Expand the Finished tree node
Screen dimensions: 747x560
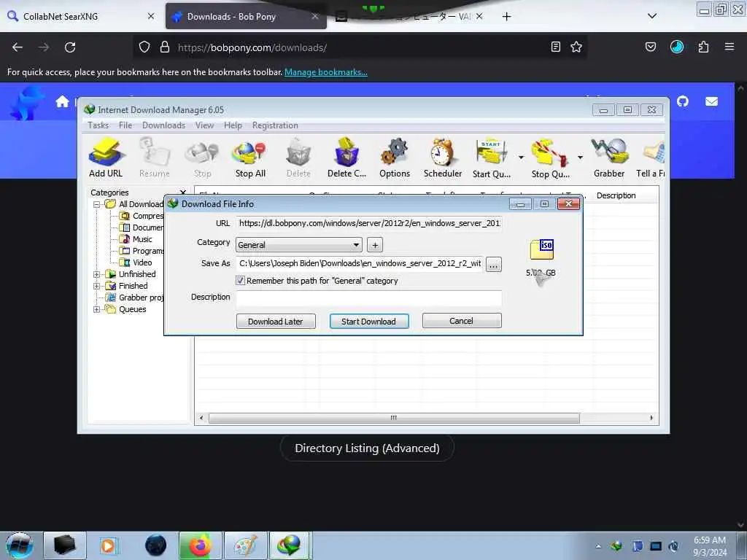(97, 286)
